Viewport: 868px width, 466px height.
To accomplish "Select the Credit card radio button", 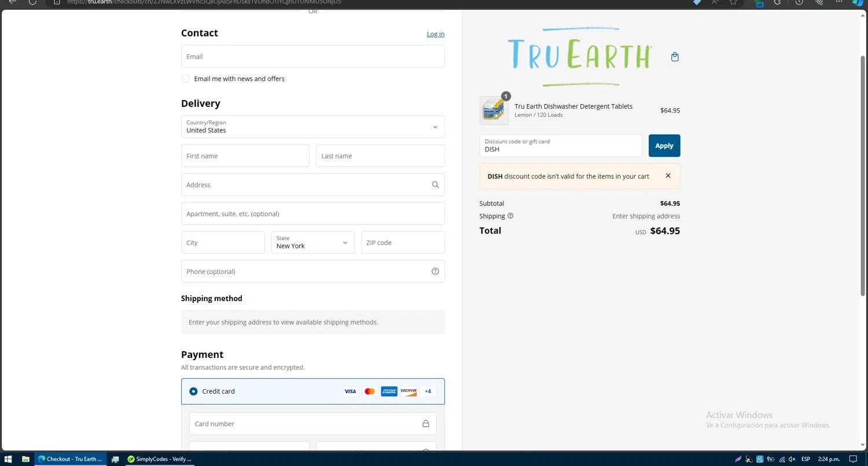I will coord(193,391).
